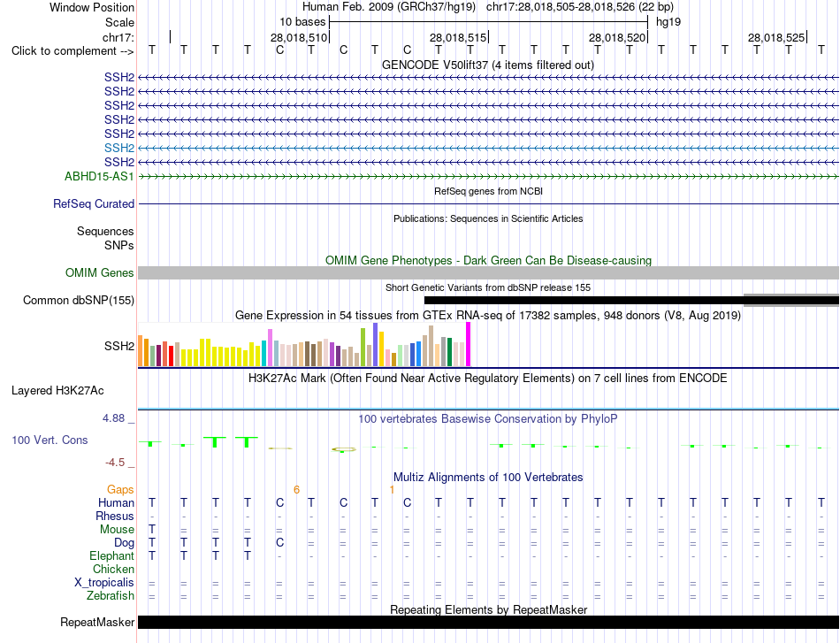The width and height of the screenshot is (840, 643).
Task: Click the Dog row C base in alignment
Action: point(279,543)
